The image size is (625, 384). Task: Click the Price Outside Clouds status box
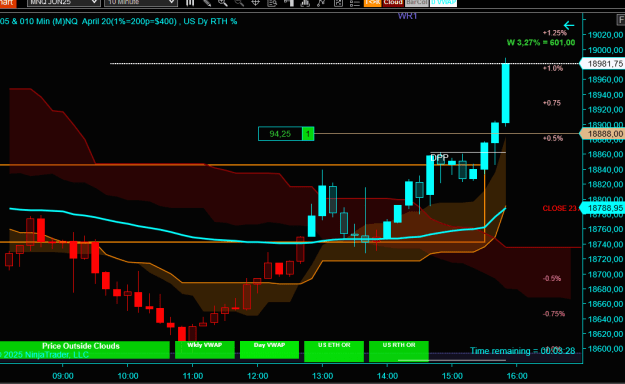tap(84, 349)
